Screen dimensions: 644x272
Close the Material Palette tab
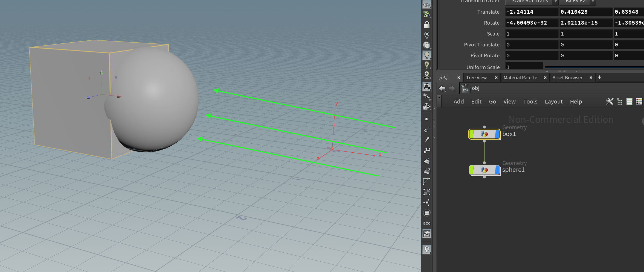(x=545, y=78)
